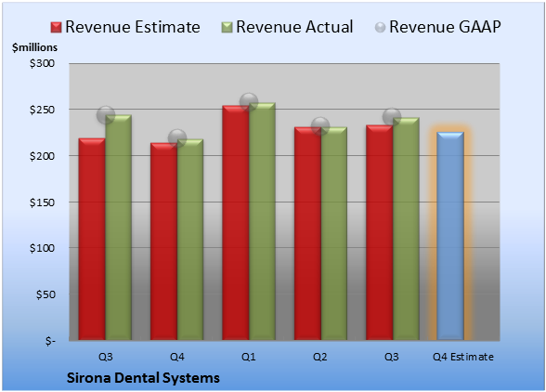Image resolution: width=546 pixels, height=392 pixels.
Task: Click the 'Sirona Dental Systems' chart title
Action: (143, 378)
